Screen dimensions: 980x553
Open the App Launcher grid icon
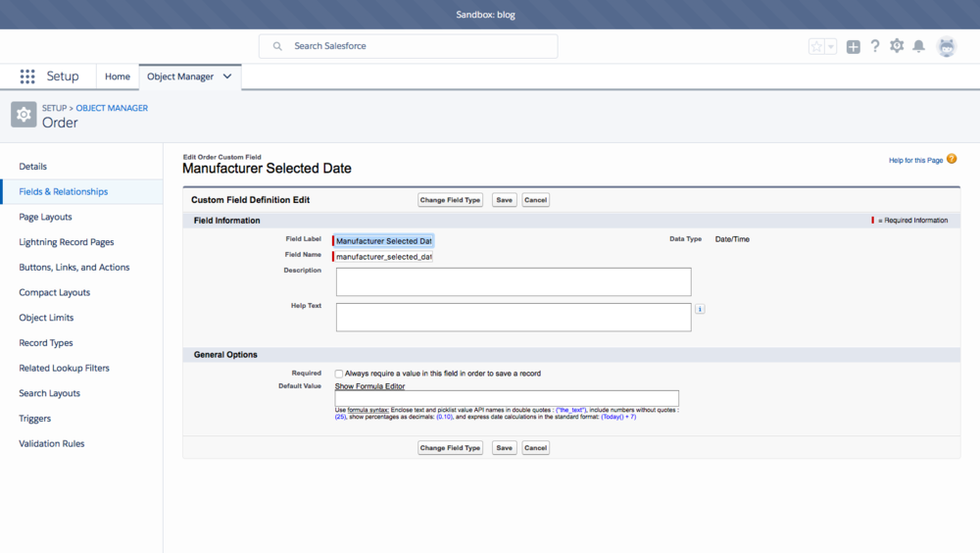pos(27,76)
